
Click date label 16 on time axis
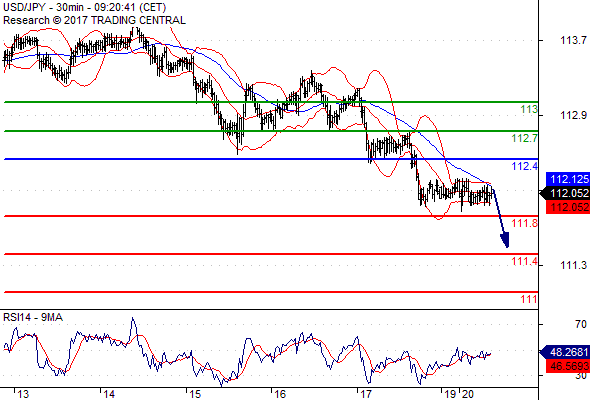click(x=280, y=394)
